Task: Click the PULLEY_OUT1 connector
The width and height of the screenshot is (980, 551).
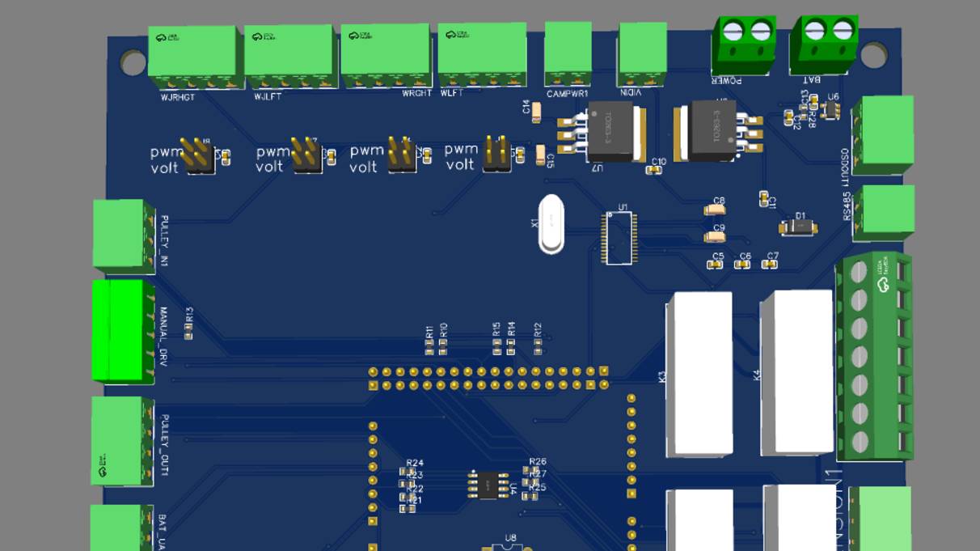Action: (121, 441)
